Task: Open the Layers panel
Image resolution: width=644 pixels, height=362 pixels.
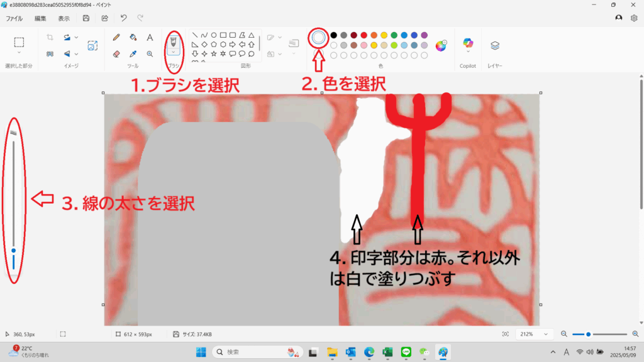Action: [x=495, y=45]
